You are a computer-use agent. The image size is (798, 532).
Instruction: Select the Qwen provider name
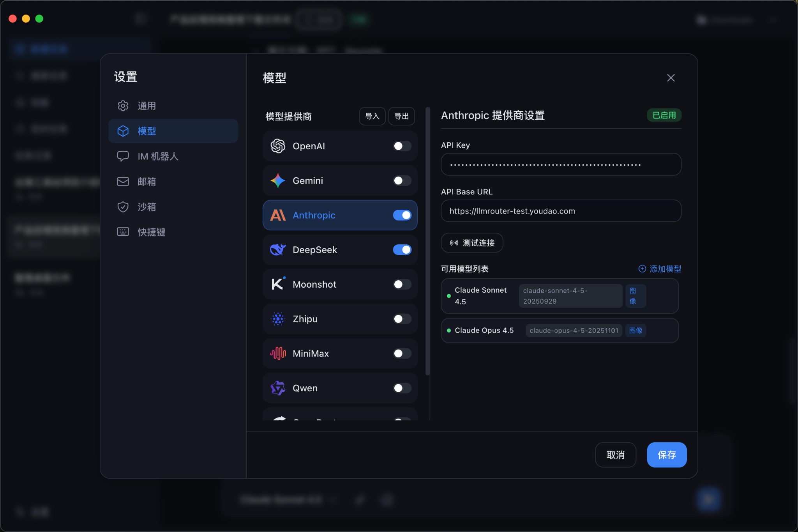[305, 388]
